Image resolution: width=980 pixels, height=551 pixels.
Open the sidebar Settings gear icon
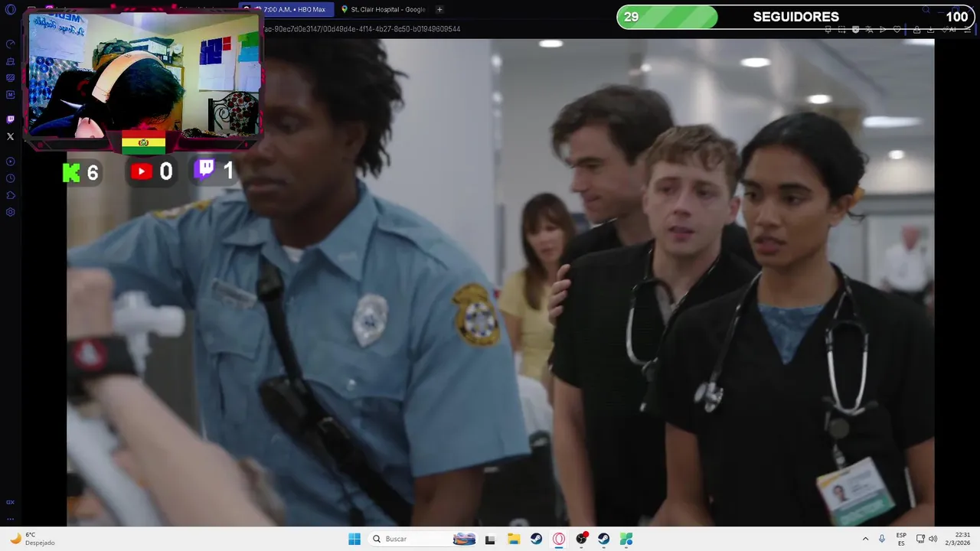click(x=10, y=212)
